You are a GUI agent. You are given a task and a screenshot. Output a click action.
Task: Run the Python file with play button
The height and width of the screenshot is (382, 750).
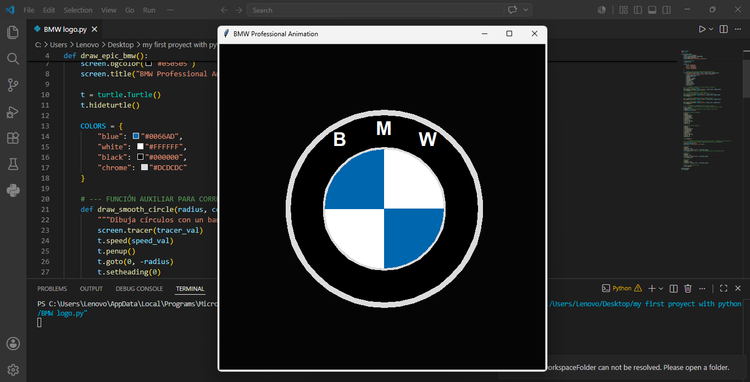702,29
